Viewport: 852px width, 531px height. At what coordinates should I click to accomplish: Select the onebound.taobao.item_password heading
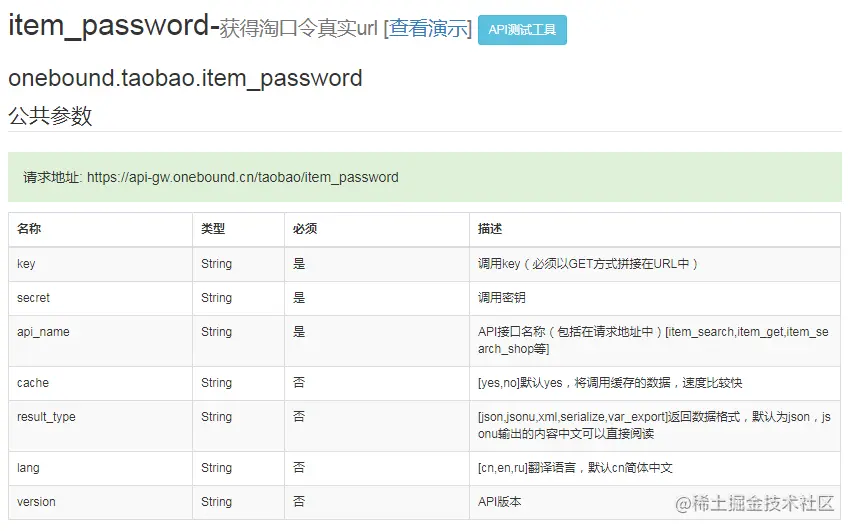click(185, 78)
